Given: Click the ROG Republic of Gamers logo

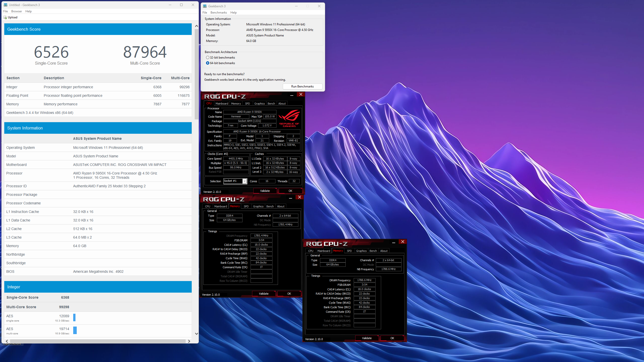Looking at the screenshot, I should coord(289,118).
